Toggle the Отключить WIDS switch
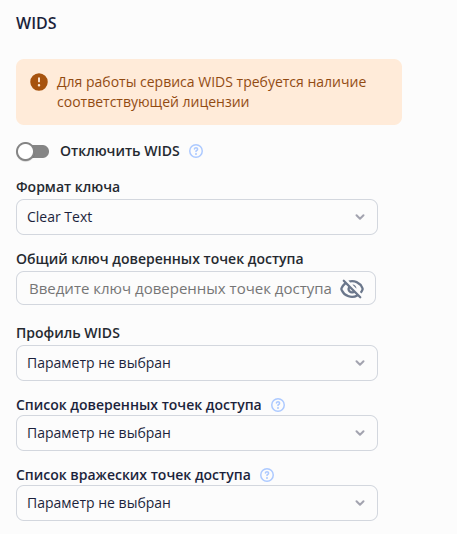 tap(33, 151)
